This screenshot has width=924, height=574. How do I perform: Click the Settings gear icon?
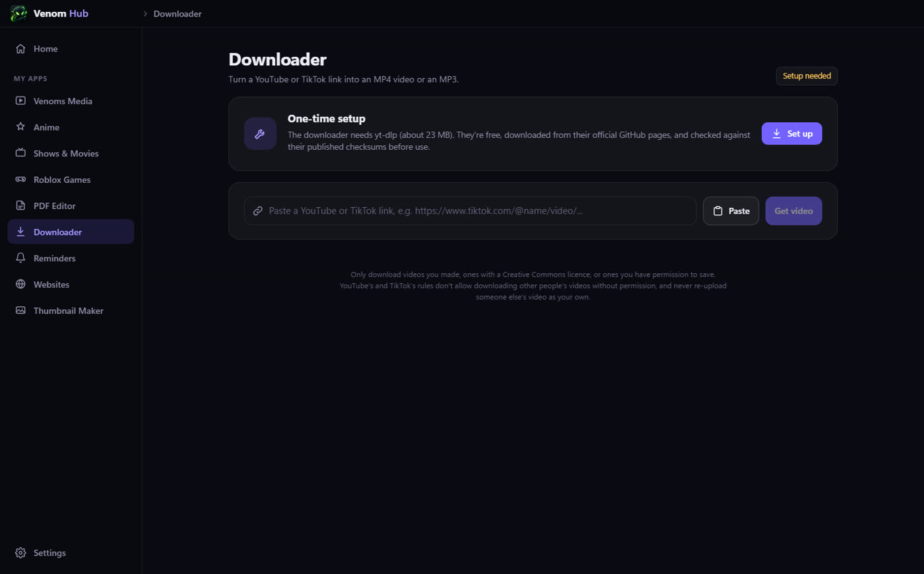click(x=20, y=553)
